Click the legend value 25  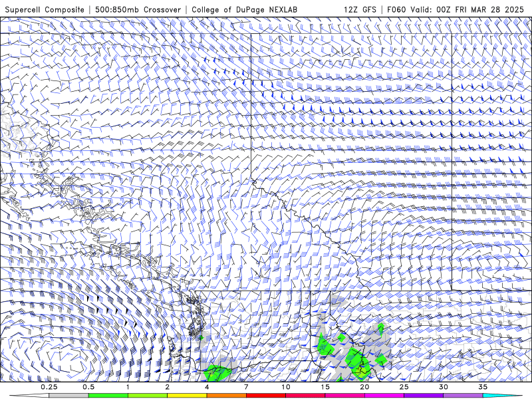(x=404, y=387)
